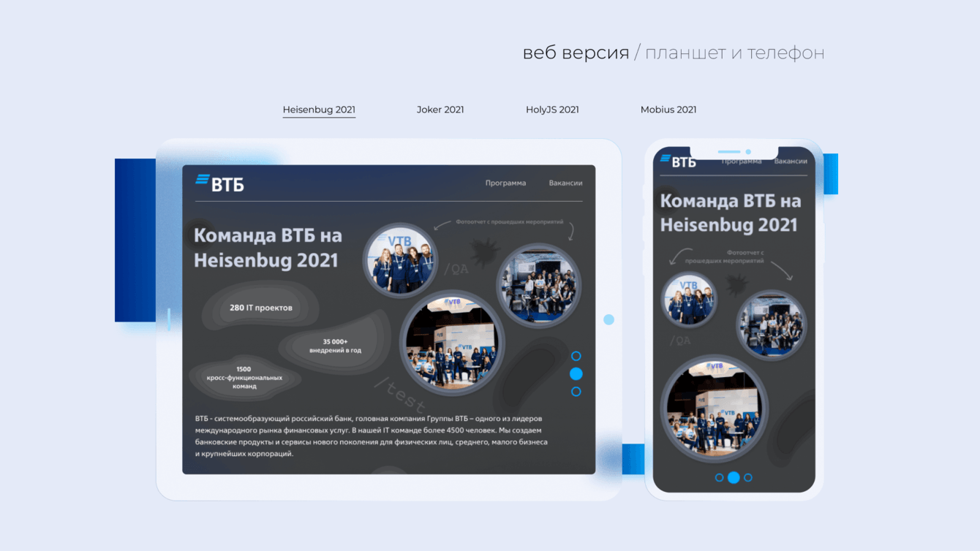This screenshot has width=980, height=551.
Task: Open the largest circular photo on the tablet
Action: 452,343
